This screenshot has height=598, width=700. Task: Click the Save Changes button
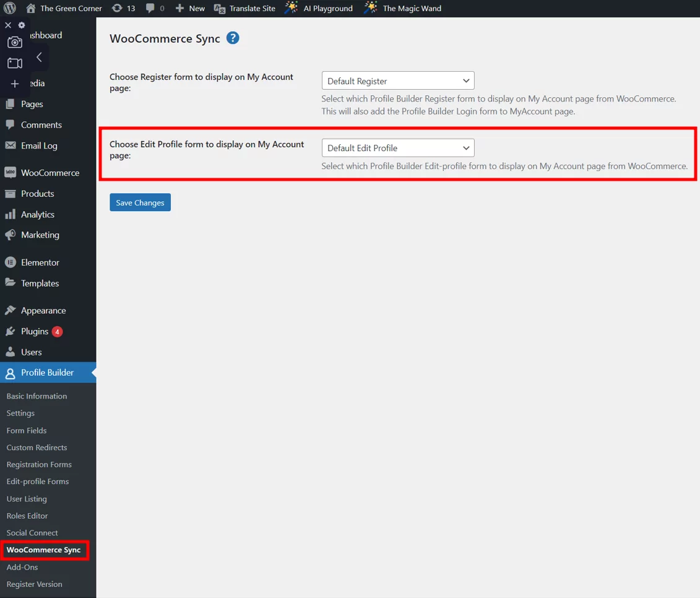140,202
